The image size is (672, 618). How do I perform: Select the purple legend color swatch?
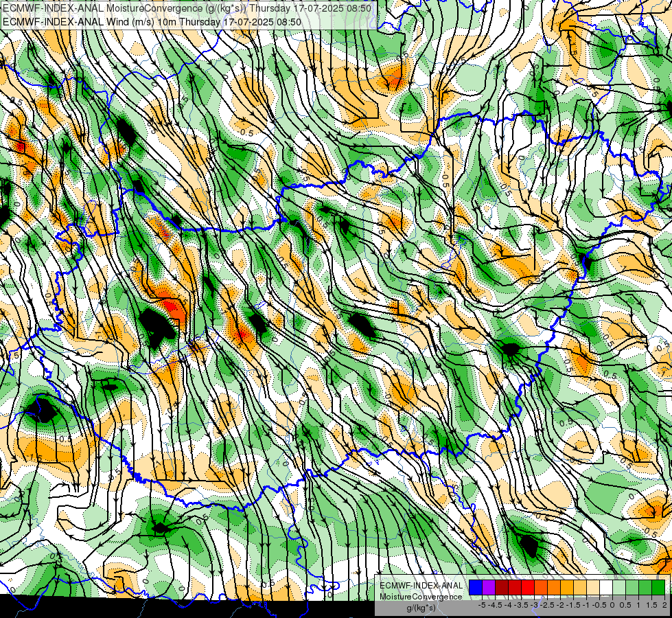coord(489,588)
